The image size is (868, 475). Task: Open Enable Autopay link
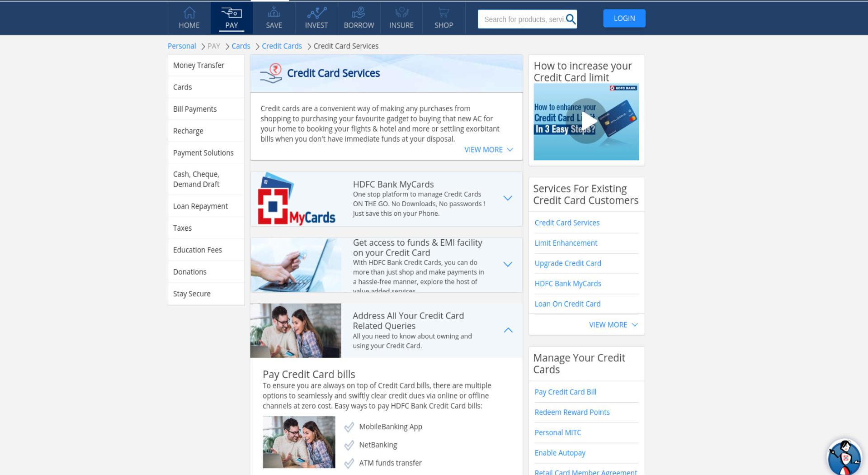(560, 453)
